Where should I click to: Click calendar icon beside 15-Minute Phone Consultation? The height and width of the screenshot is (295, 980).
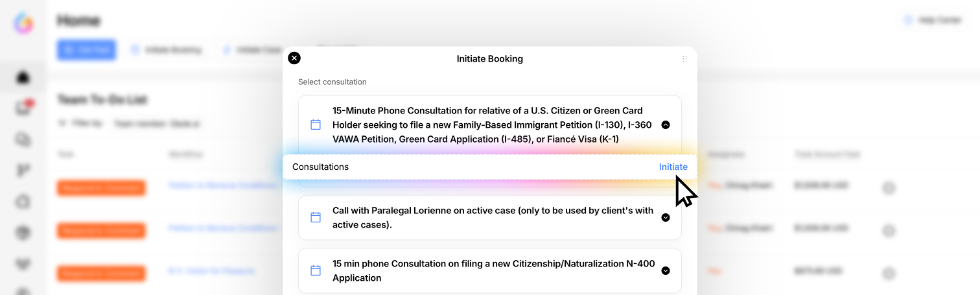pyautogui.click(x=316, y=124)
